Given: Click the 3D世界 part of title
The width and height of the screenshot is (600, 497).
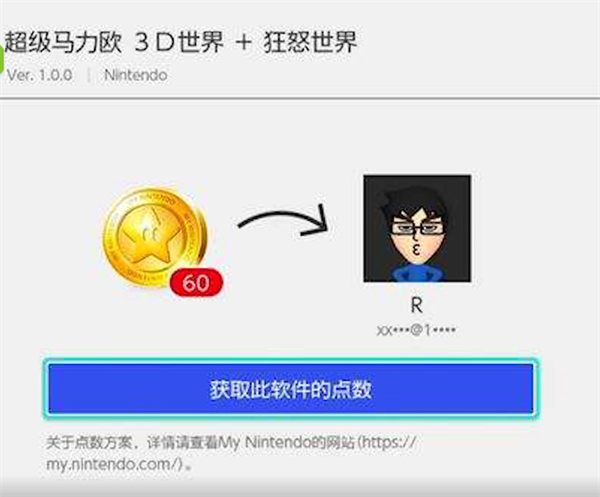Looking at the screenshot, I should click(x=179, y=42).
